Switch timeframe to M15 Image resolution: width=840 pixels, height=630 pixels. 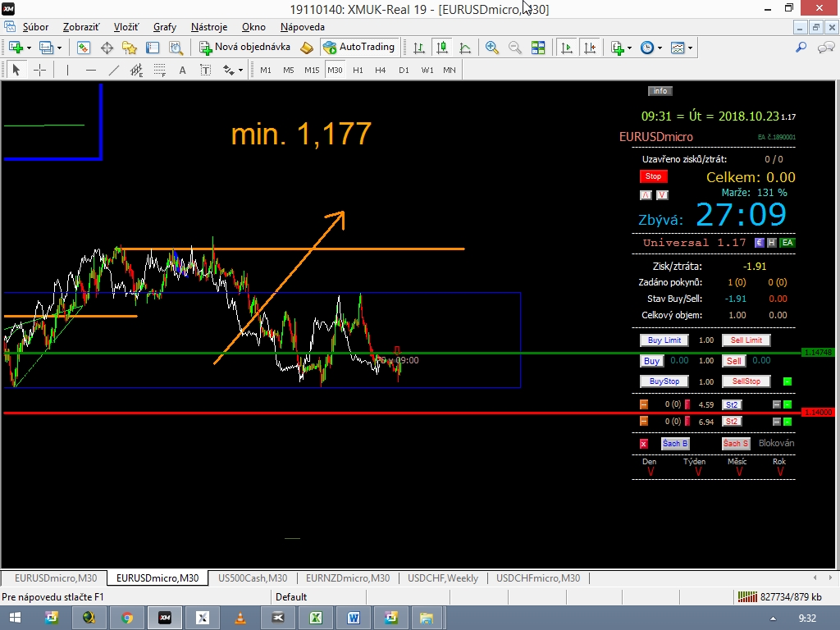[x=312, y=70]
